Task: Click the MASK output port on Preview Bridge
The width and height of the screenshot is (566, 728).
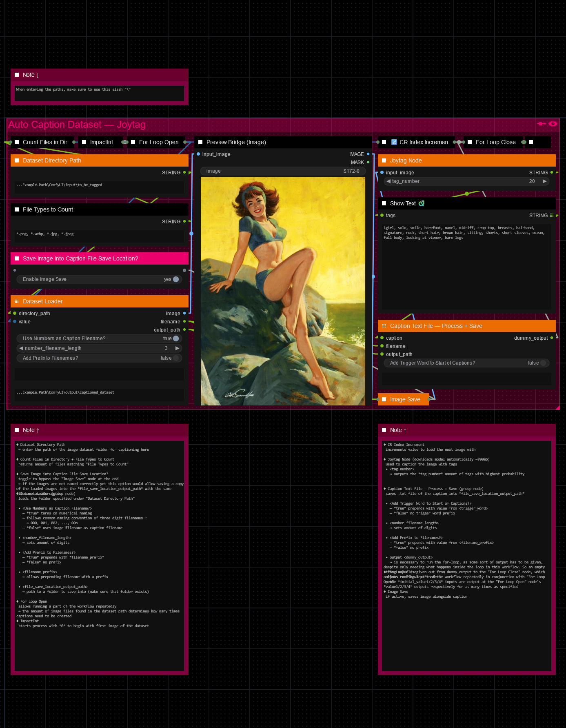Action: pyautogui.click(x=368, y=162)
